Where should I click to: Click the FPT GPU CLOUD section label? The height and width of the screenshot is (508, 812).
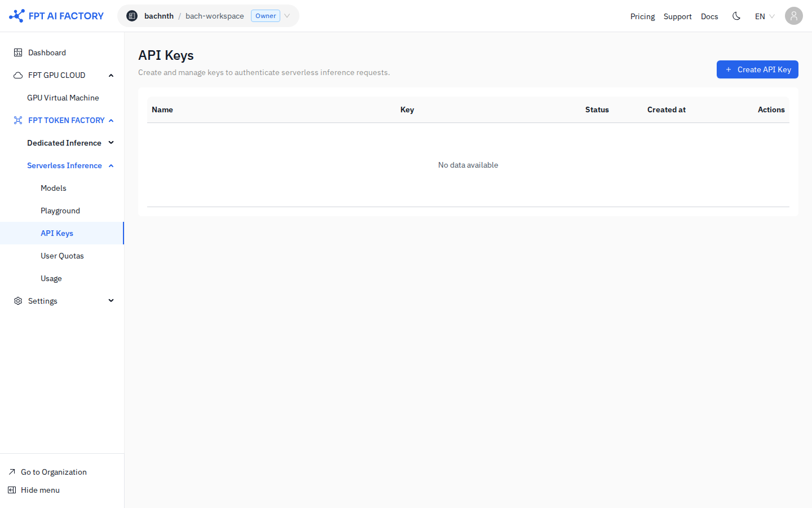[x=57, y=75]
